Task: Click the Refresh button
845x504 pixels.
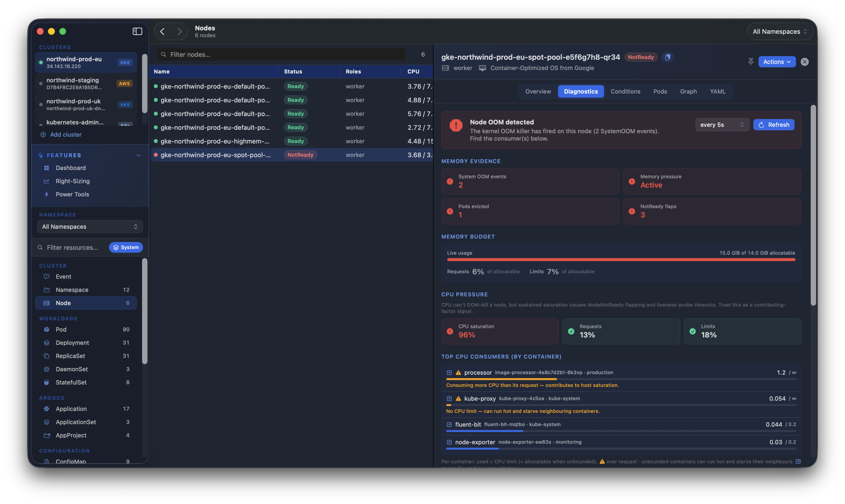Action: (774, 125)
